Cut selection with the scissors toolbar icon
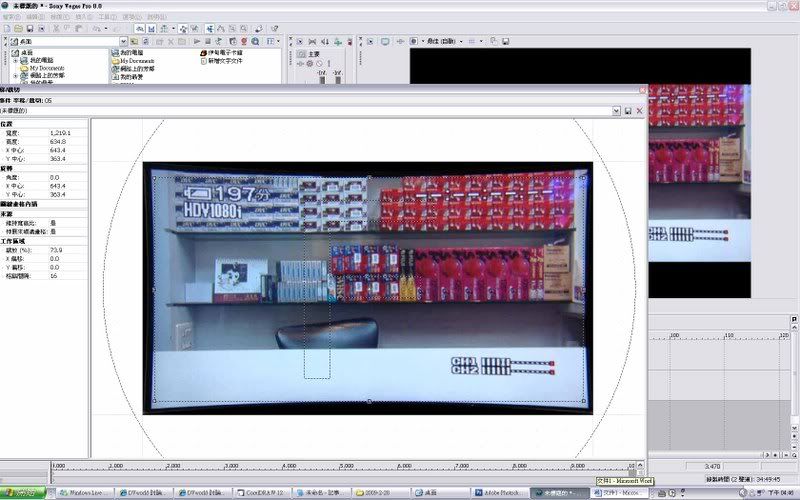This screenshot has width=800, height=500. (x=57, y=29)
